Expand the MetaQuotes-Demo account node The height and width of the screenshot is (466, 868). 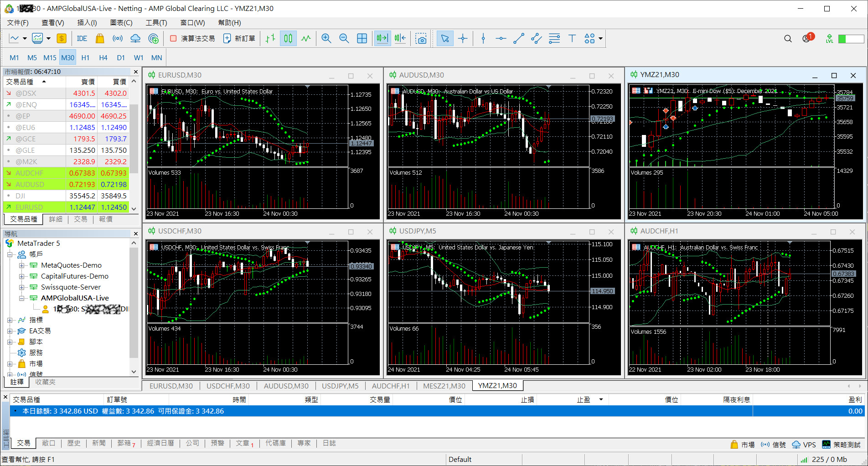[x=21, y=265]
